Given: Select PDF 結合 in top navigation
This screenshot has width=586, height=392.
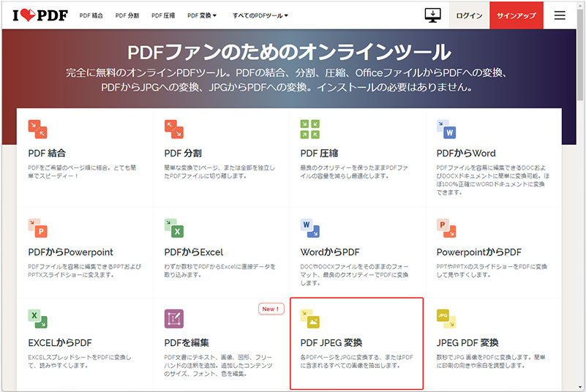Looking at the screenshot, I should point(91,15).
